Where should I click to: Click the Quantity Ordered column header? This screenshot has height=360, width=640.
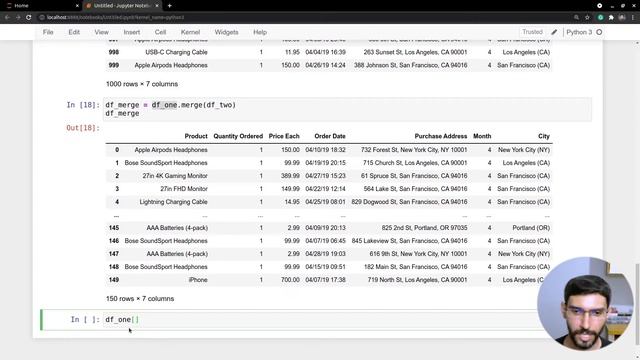(238, 136)
